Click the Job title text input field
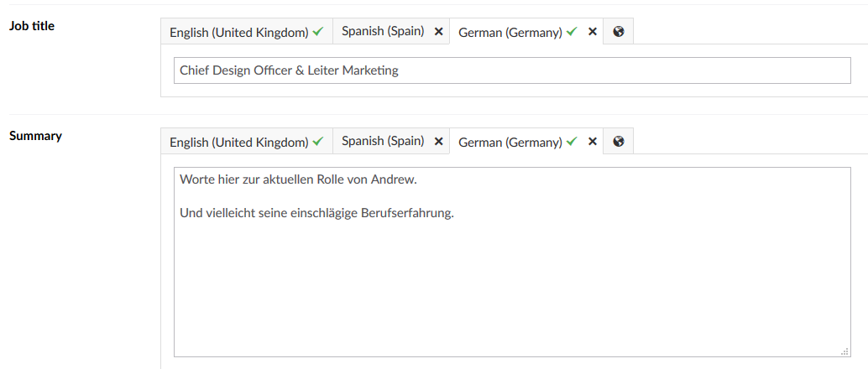This screenshot has height=369, width=868. pos(512,70)
